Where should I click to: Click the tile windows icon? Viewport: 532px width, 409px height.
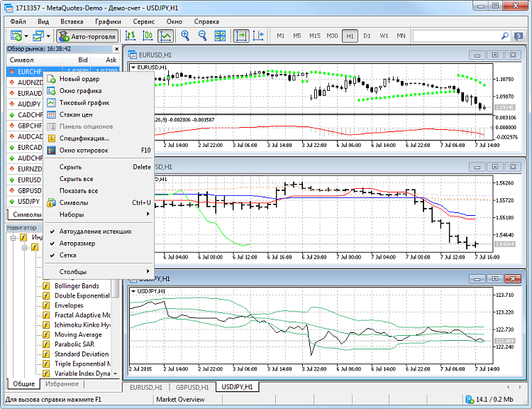pyautogui.click(x=220, y=36)
